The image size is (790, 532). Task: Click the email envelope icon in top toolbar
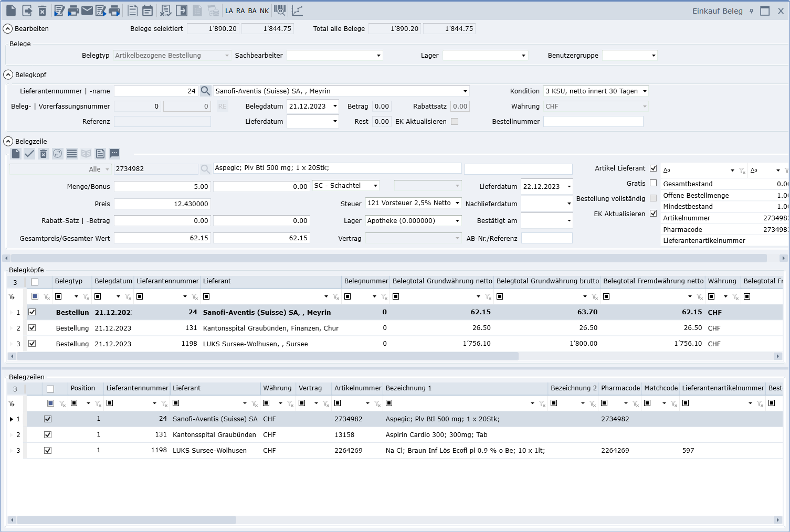click(87, 10)
